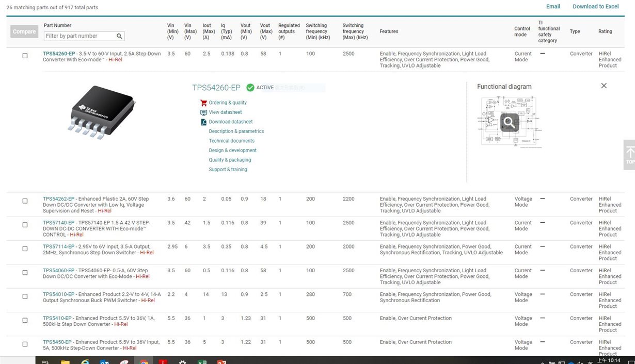
Task: Open the TPS5450-EP part link
Action: click(57, 342)
